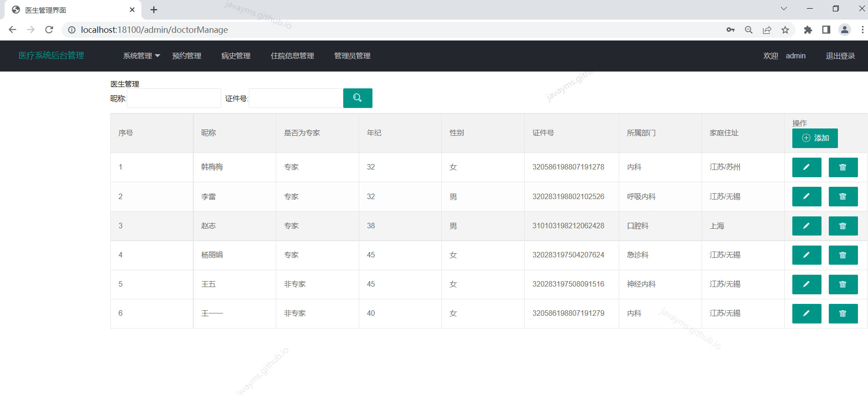Image resolution: width=868 pixels, height=395 pixels.
Task: Click the 医生管理 page heading
Action: pyautogui.click(x=125, y=84)
